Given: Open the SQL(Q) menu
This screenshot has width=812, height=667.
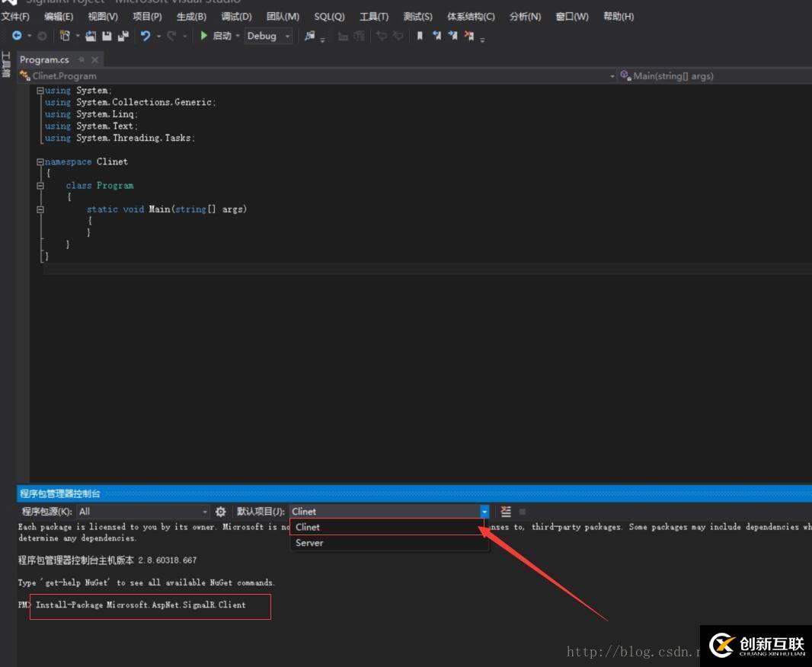Looking at the screenshot, I should click(x=329, y=17).
